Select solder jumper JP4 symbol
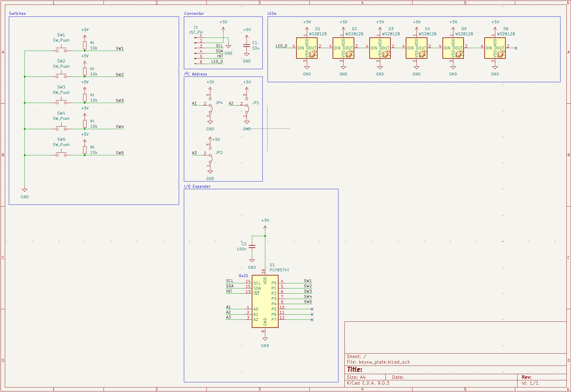The width and height of the screenshot is (571, 392). 210,106
